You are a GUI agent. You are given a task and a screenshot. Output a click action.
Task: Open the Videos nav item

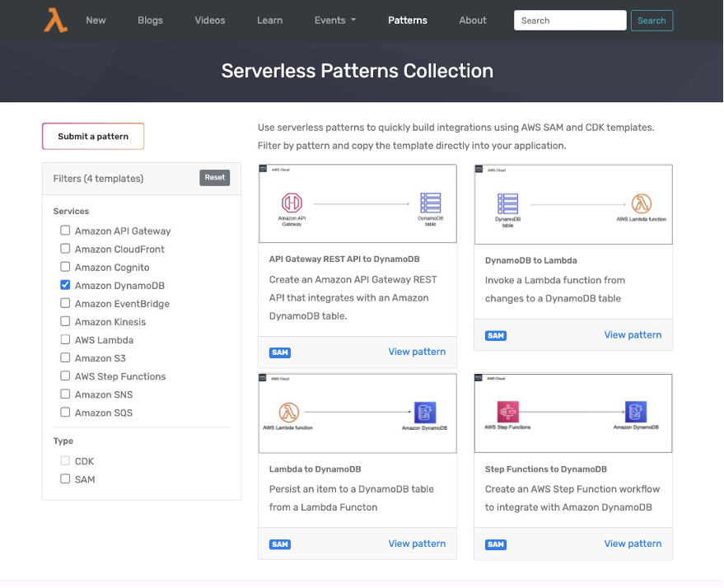pos(210,21)
